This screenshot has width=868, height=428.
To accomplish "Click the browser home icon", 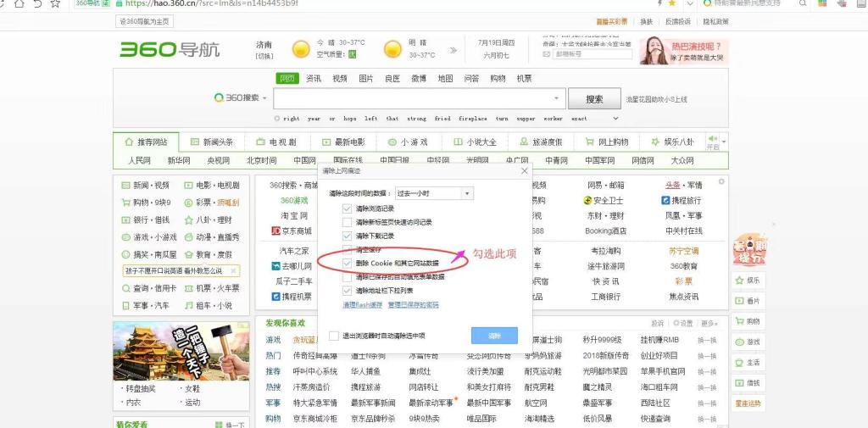I will pyautogui.click(x=19, y=3).
